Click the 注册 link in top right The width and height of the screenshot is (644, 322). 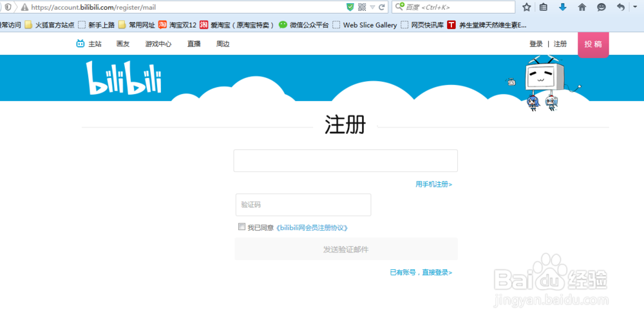point(560,44)
